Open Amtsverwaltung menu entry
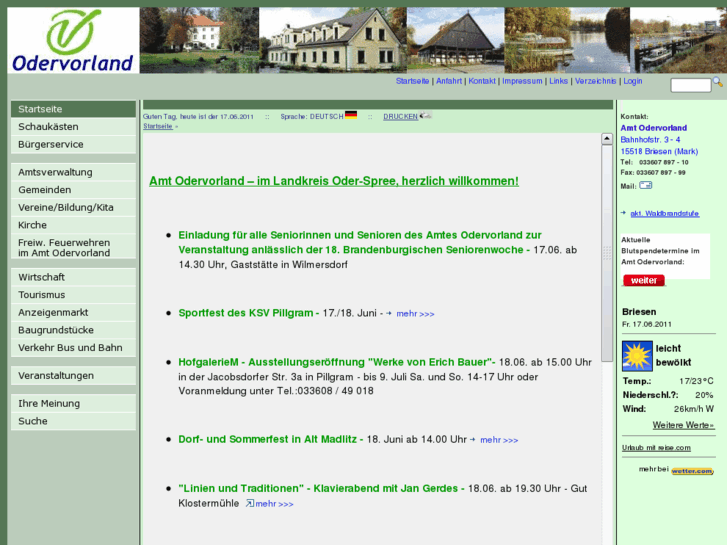 73,172
